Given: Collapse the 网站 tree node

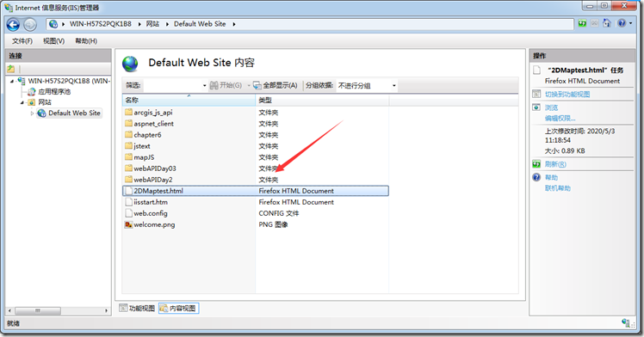Looking at the screenshot, I should click(22, 102).
